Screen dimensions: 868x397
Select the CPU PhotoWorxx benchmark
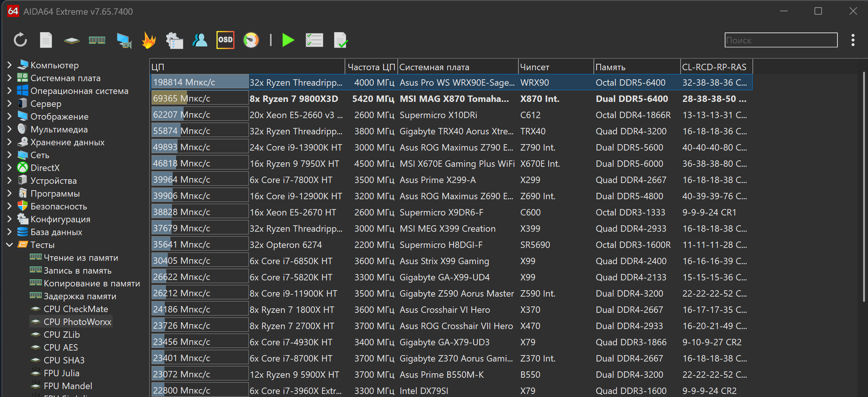click(x=77, y=322)
